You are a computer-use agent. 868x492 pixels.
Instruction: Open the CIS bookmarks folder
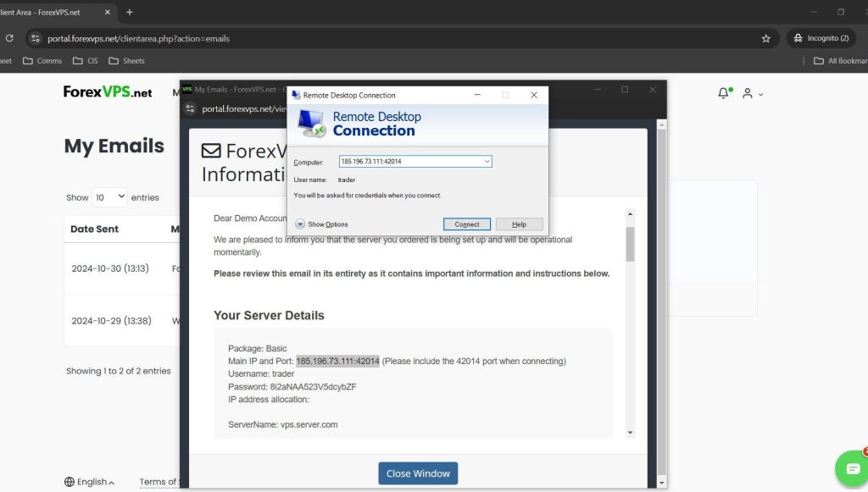[86, 61]
